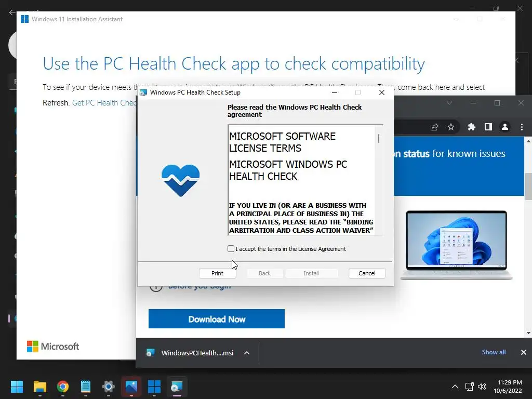Open File Explorer from taskbar

pos(39,387)
